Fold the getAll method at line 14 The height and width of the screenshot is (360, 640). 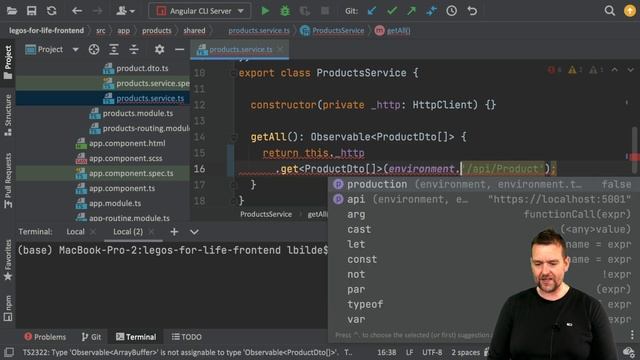pos(234,137)
